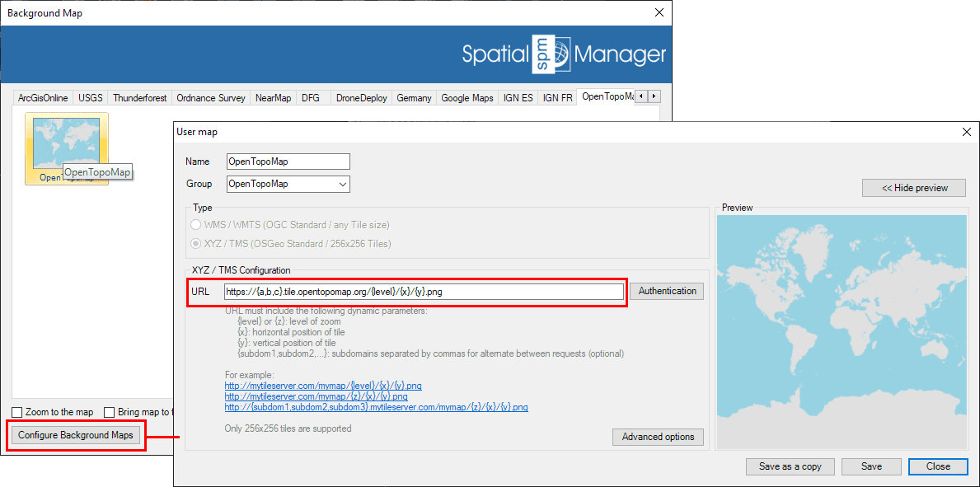Viewport: 980px width, 487px height.
Task: Click the mymap/{z}/{x}/{y}.png example link
Action: point(317,396)
